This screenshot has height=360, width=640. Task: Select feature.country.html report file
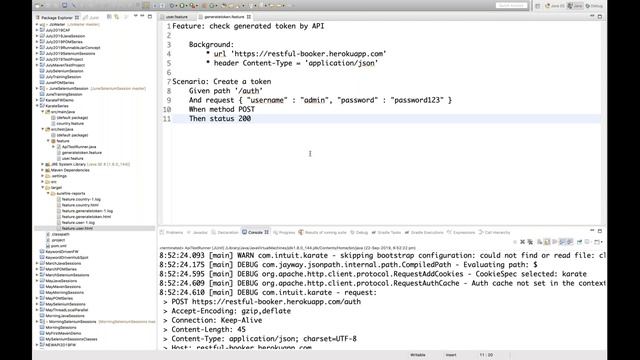[80, 205]
